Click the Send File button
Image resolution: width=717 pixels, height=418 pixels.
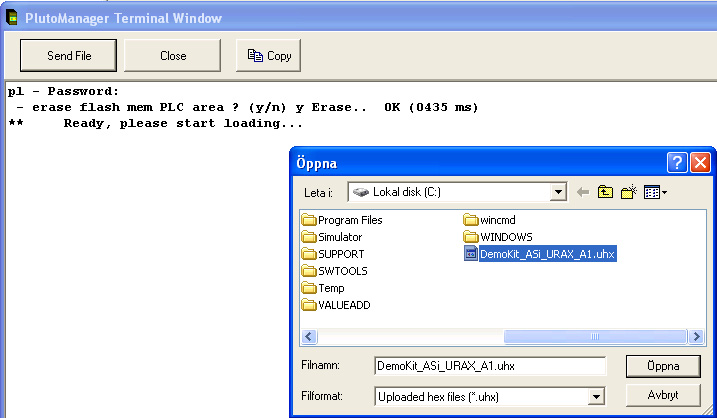(68, 55)
